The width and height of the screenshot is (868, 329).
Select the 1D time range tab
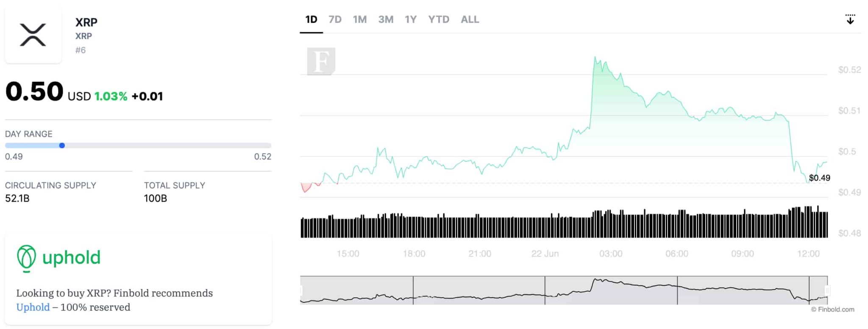311,20
